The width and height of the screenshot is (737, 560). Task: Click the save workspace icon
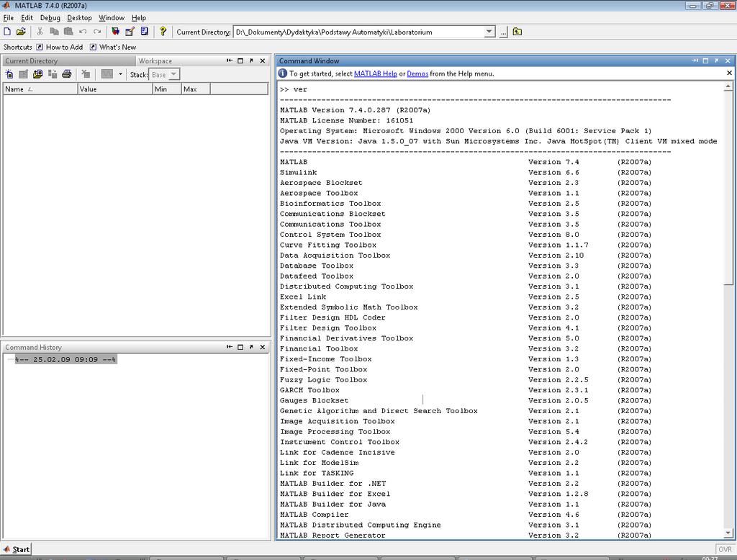(53, 74)
